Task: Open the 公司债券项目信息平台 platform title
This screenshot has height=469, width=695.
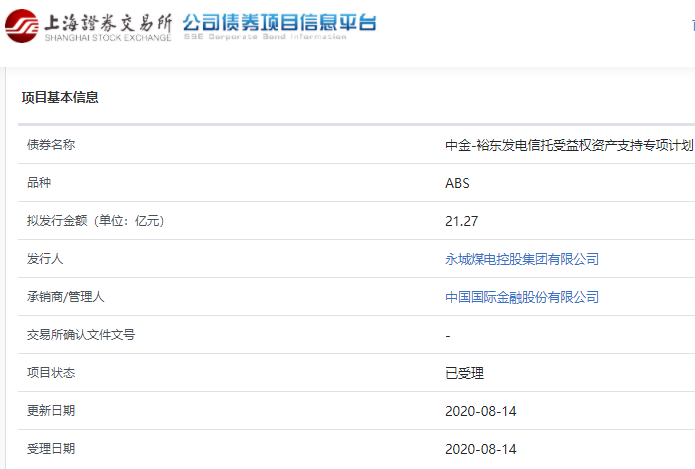Action: tap(279, 22)
